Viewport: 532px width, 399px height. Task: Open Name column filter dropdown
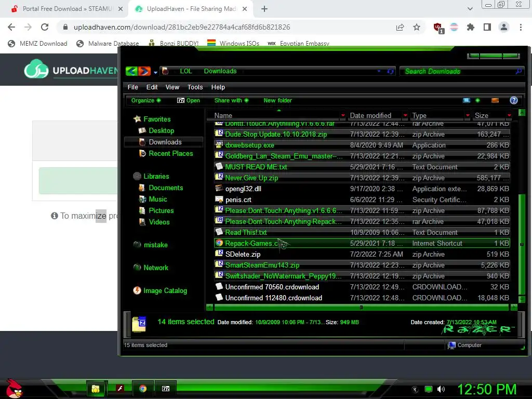pos(343,116)
